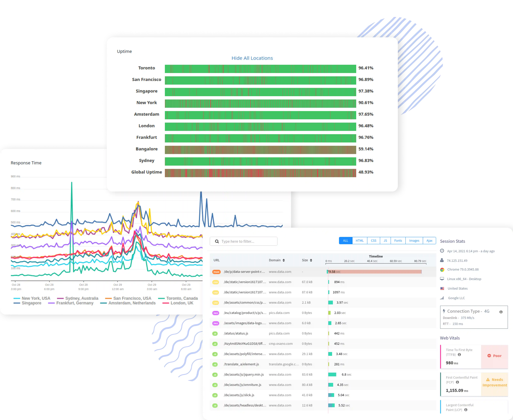
Task: Click the JS badge on jquery.min.js row
Action: pos(215,375)
